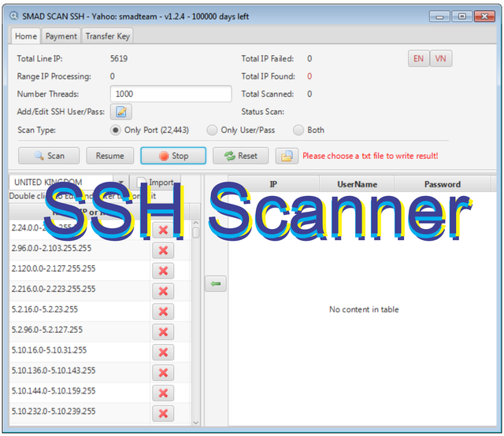The image size is (504, 436).
Task: Select the 2.216.0.0-2.223.255.255 row text
Action: [54, 289]
